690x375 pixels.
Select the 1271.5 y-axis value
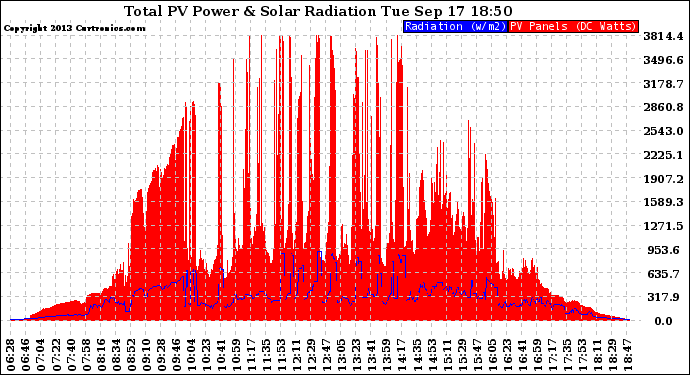pyautogui.click(x=663, y=226)
